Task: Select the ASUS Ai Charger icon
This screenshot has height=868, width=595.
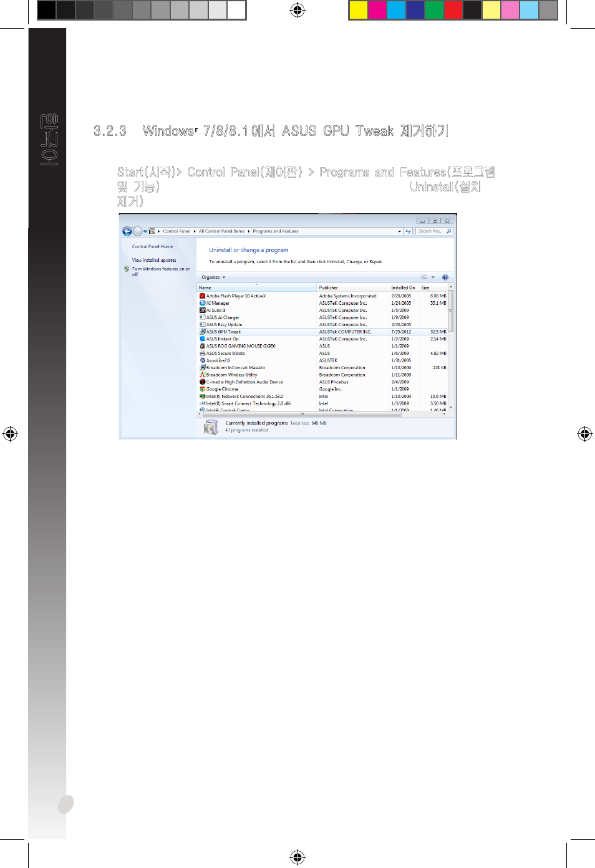Action: (x=202, y=317)
